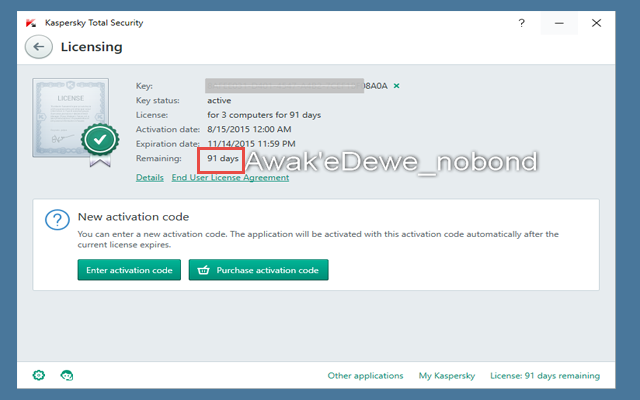This screenshot has height=400, width=640.
Task: Open Other applications in the footer
Action: [365, 376]
